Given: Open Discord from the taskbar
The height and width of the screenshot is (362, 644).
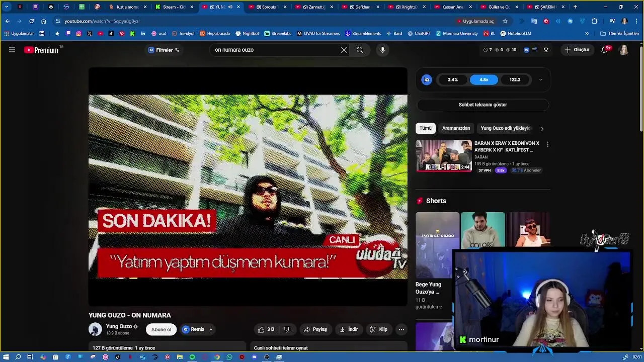Looking at the screenshot, I should (254, 357).
